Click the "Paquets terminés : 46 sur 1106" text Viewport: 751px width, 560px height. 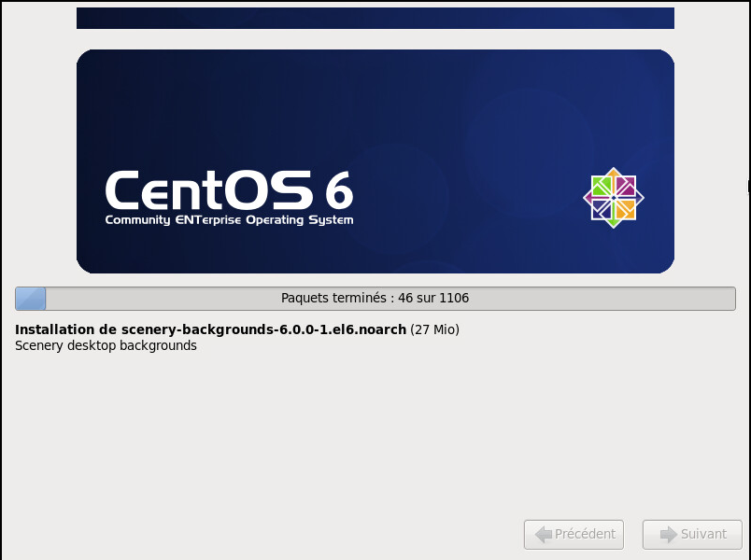tap(375, 299)
